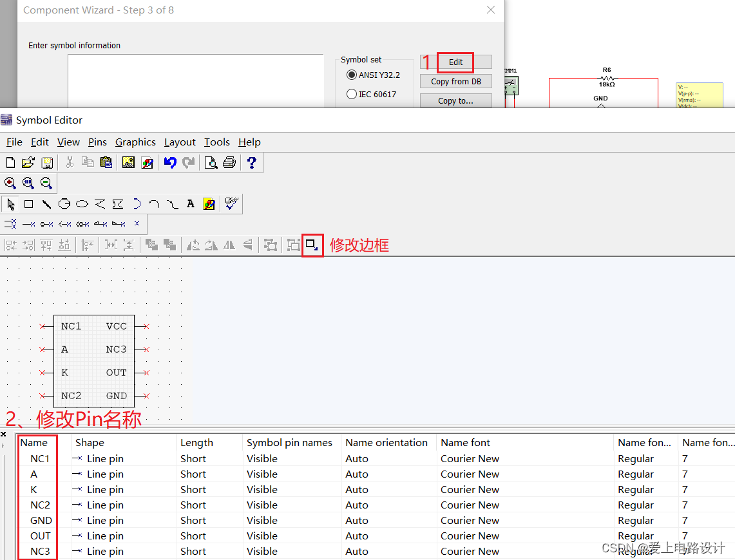This screenshot has height=560, width=735.
Task: Click the Copy from DB button
Action: tap(456, 82)
